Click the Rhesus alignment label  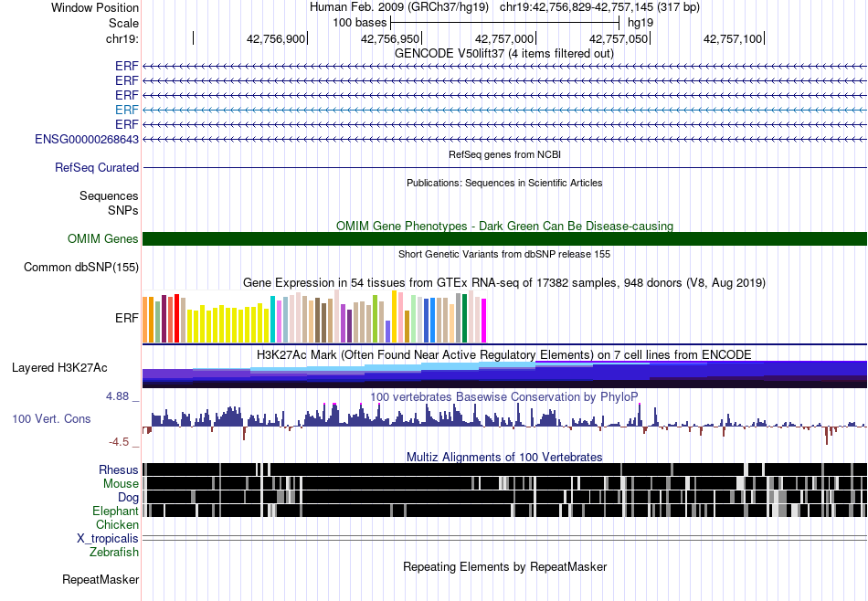(x=119, y=469)
